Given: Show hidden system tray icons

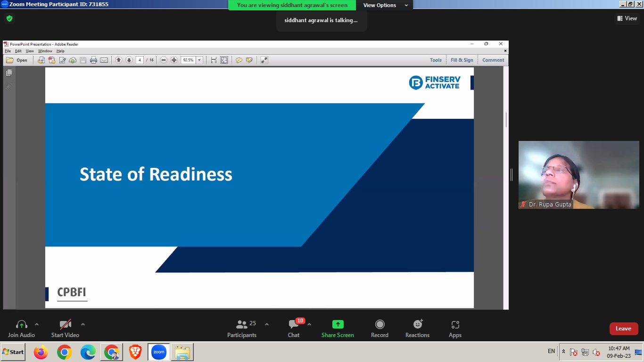Looking at the screenshot, I should pyautogui.click(x=563, y=352).
